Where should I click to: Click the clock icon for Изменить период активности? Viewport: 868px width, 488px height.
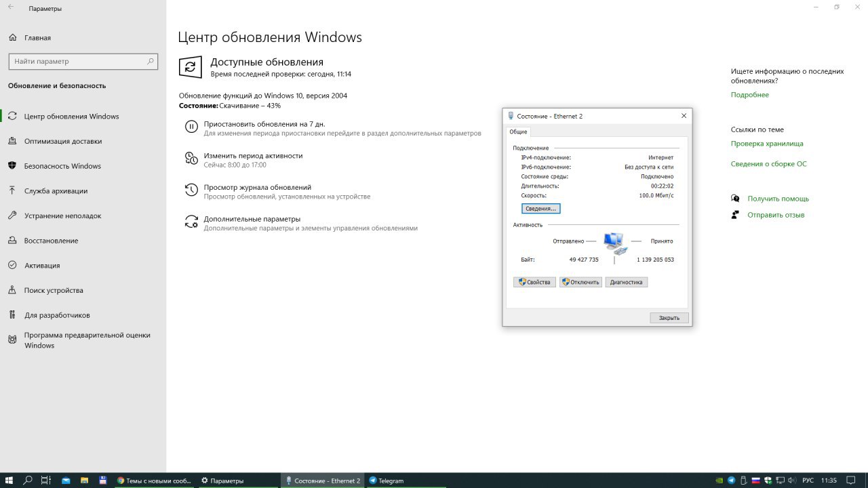pyautogui.click(x=191, y=158)
